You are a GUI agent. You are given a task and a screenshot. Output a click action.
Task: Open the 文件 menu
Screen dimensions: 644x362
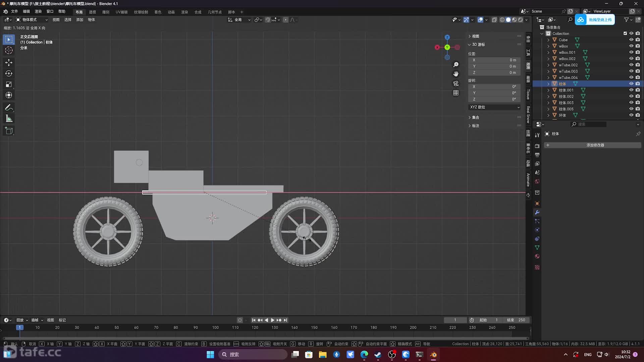14,12
